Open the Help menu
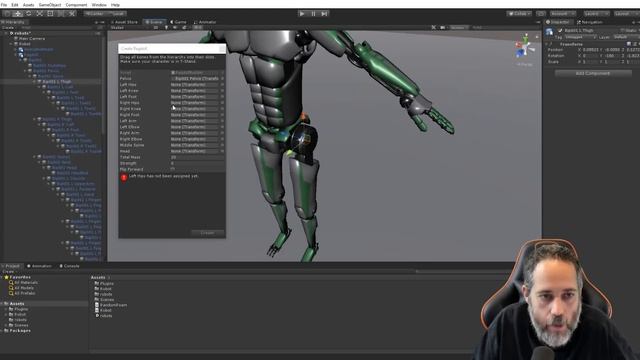 click(116, 5)
